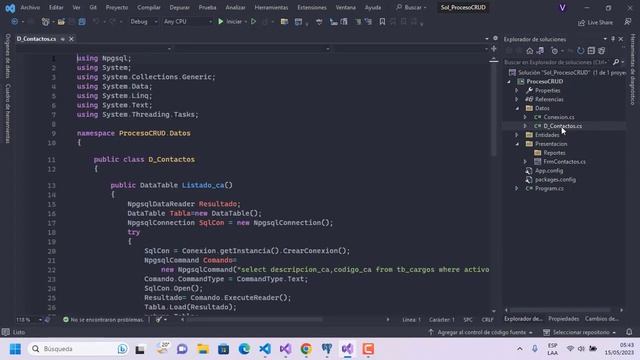The width and height of the screenshot is (640, 360).
Task: Open the Archivo menu
Action: (30, 7)
